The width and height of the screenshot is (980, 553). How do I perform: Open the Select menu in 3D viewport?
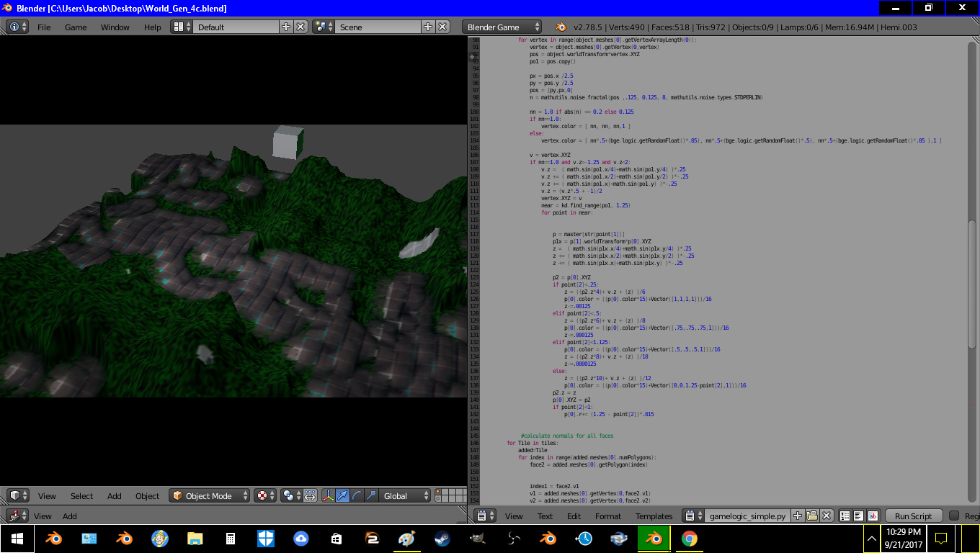pyautogui.click(x=81, y=496)
